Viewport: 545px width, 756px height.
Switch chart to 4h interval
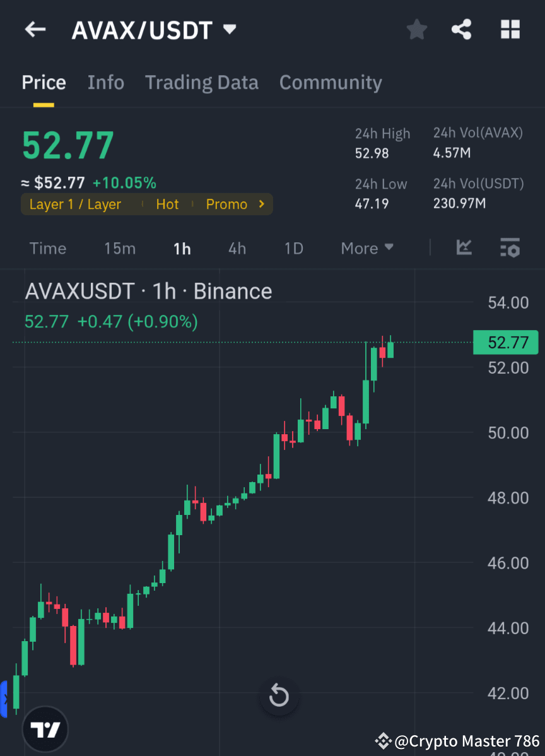(237, 248)
